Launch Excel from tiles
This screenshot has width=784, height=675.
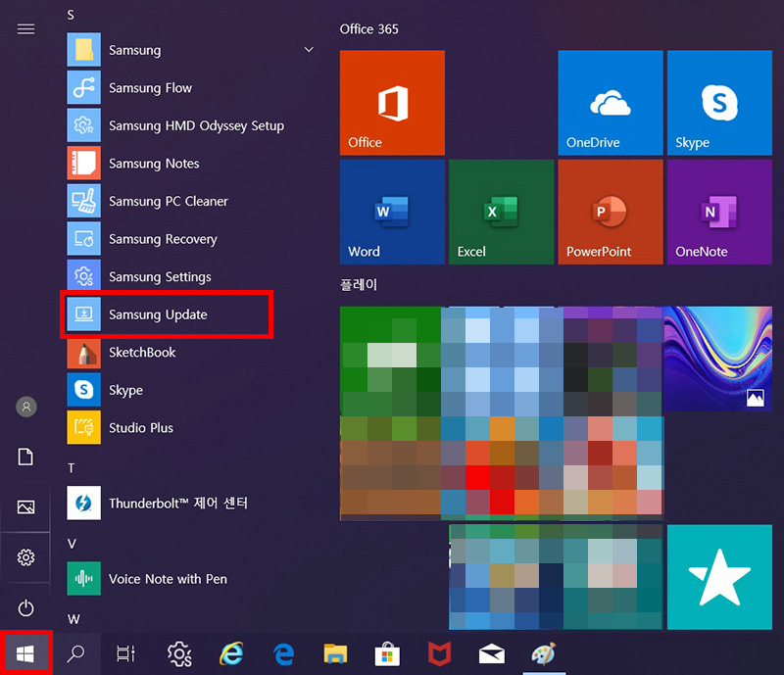(x=501, y=212)
